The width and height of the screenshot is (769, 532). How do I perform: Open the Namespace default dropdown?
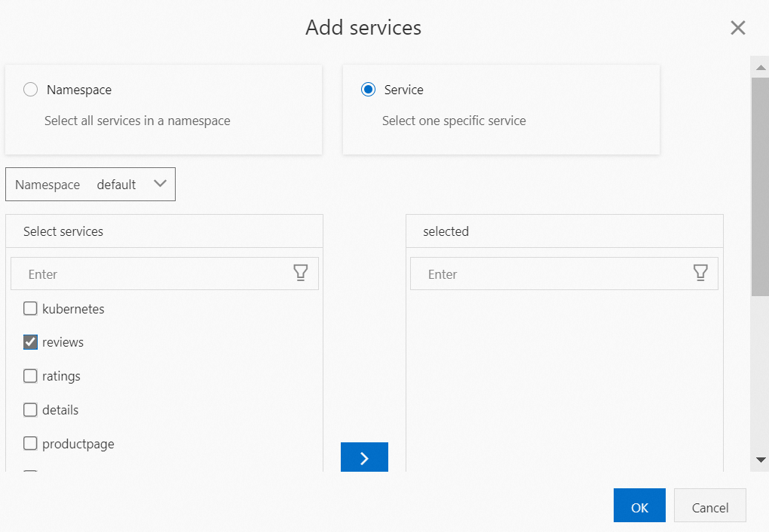point(90,185)
